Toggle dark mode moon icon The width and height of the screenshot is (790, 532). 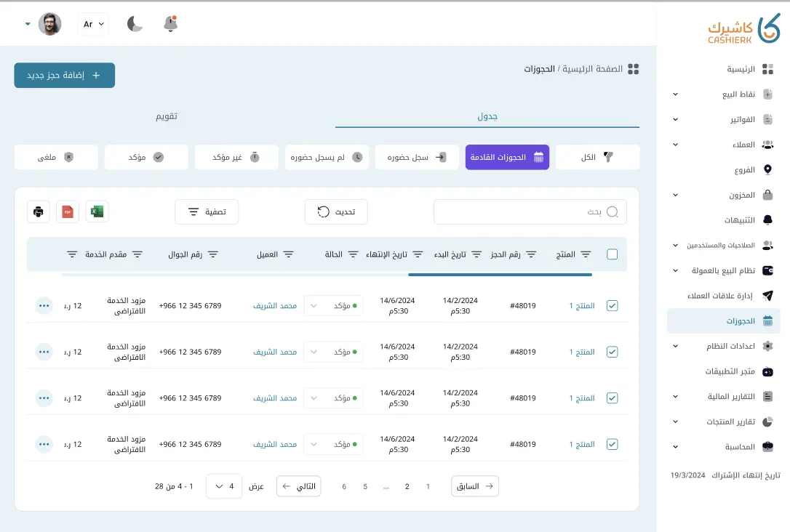[x=135, y=24]
